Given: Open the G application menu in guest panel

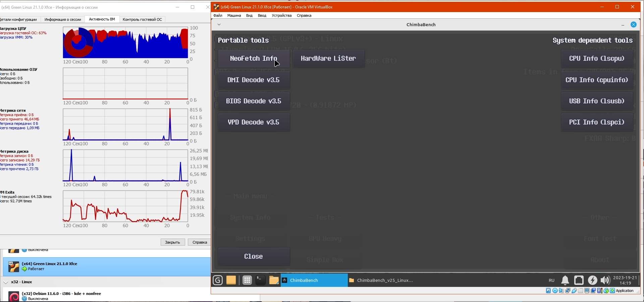Looking at the screenshot, I should 218,280.
